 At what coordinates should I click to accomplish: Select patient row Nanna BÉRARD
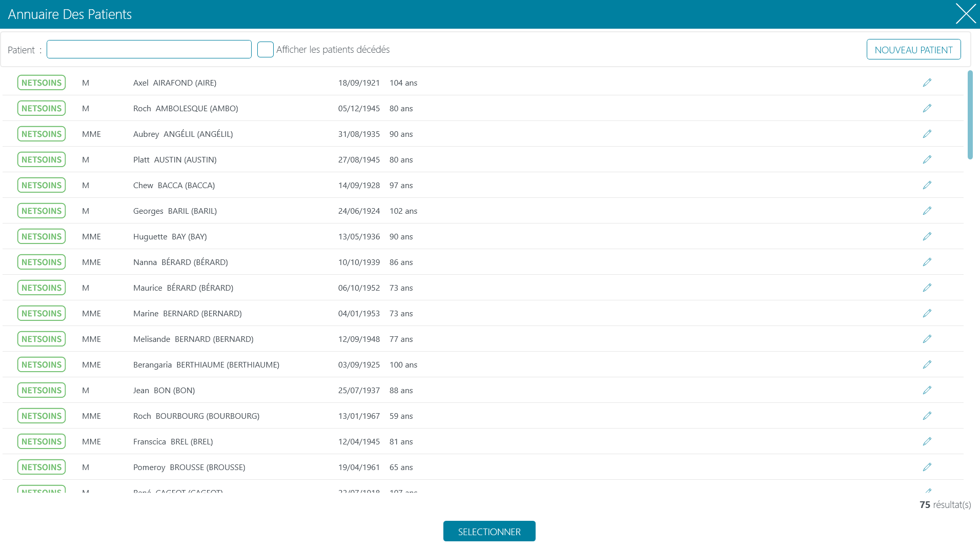[483, 262]
